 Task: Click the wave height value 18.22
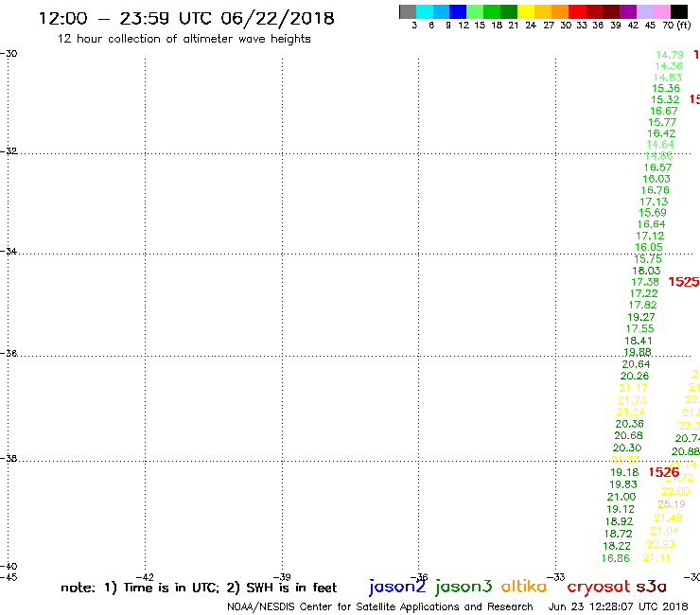coord(617,546)
